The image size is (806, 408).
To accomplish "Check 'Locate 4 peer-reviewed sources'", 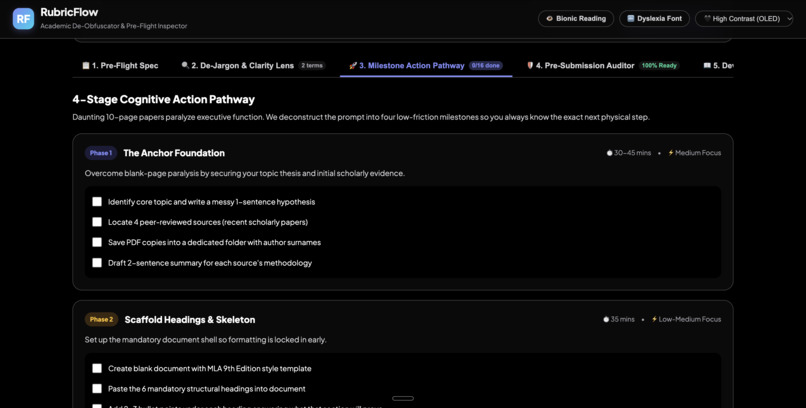I will click(x=97, y=222).
